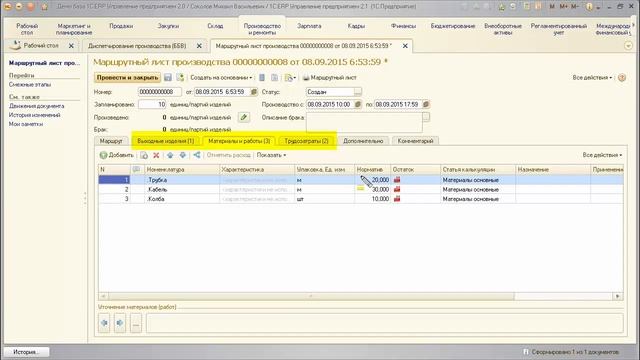Click the post document icon beside save
This screenshot has width=640, height=360.
180,78
